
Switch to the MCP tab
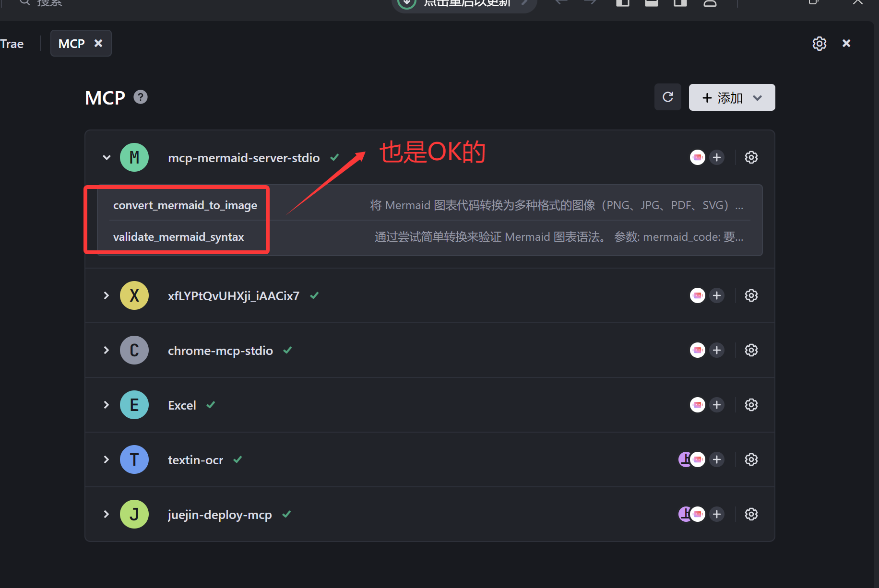point(71,43)
